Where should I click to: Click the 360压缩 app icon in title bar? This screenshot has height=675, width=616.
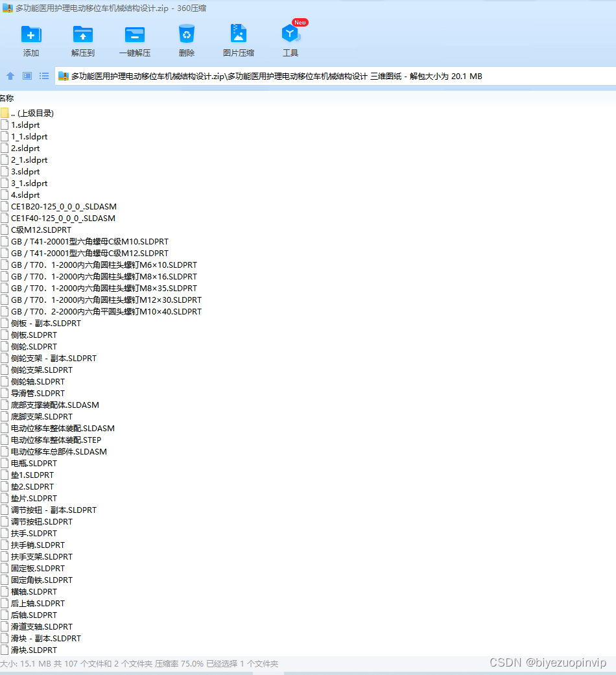7,8
